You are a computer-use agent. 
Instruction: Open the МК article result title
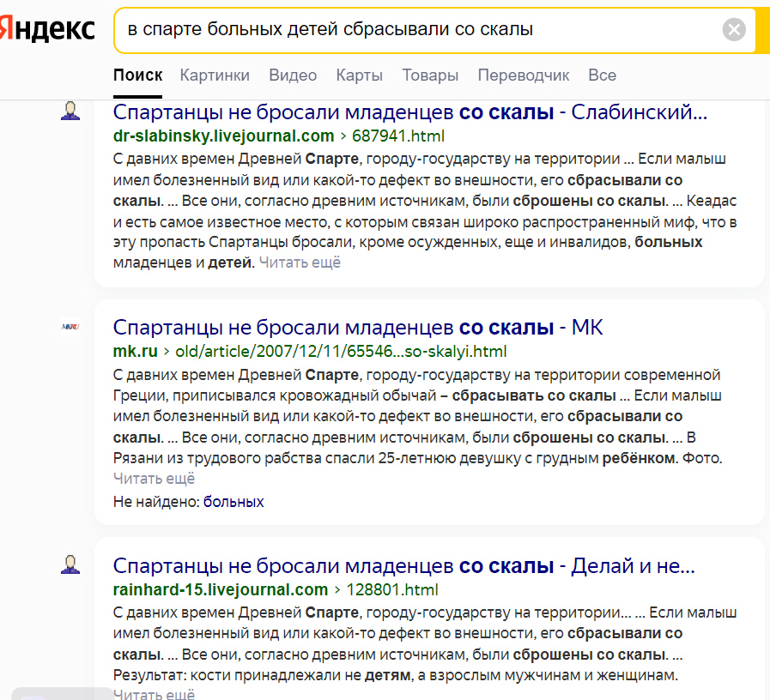tap(358, 327)
